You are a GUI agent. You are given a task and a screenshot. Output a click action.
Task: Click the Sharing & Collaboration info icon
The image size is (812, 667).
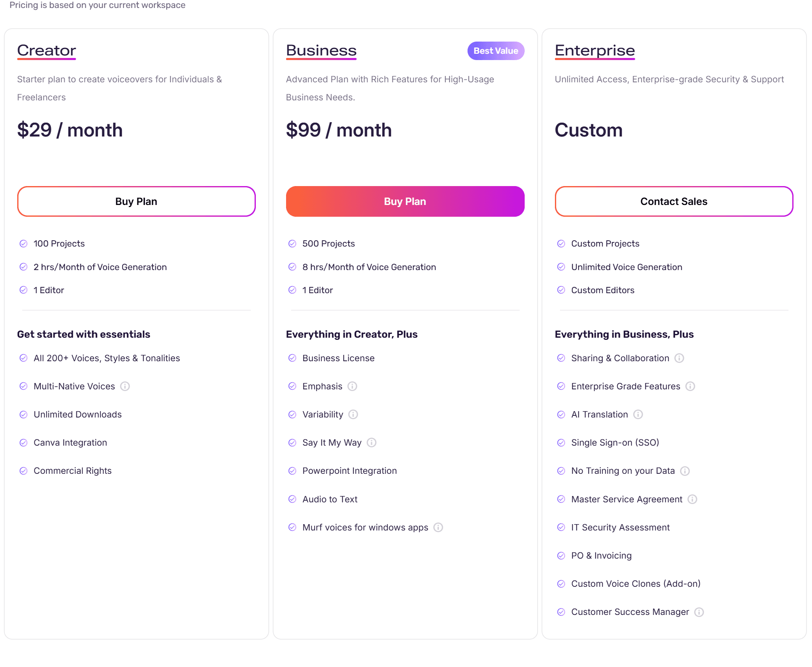pyautogui.click(x=680, y=358)
